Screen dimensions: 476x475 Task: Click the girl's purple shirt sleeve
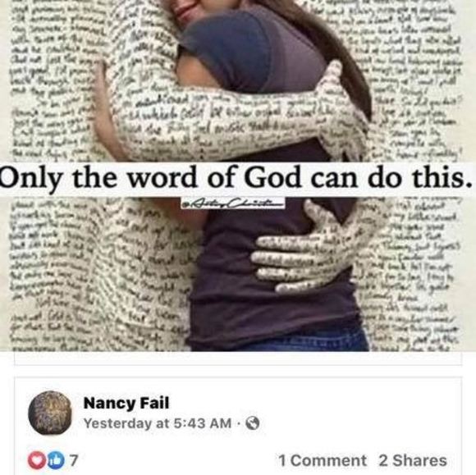click(255, 45)
